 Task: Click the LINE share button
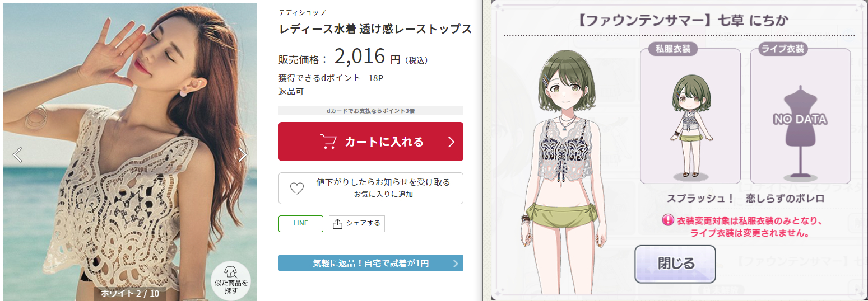pos(301,223)
